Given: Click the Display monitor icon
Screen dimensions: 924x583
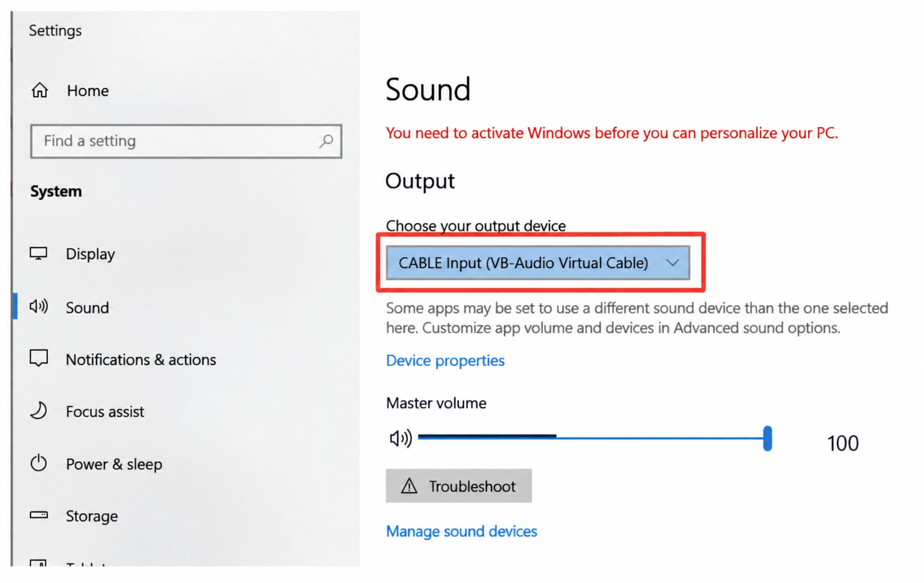Looking at the screenshot, I should coord(39,253).
